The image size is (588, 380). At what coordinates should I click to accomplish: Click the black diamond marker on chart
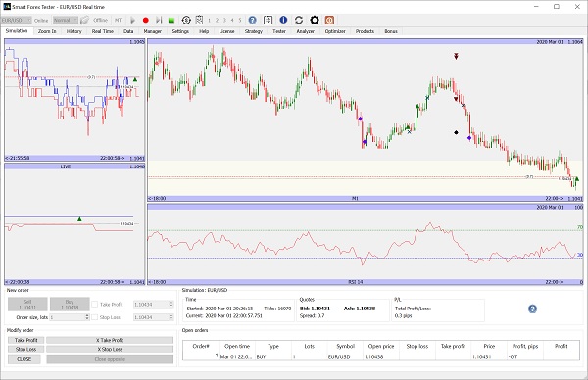point(456,132)
